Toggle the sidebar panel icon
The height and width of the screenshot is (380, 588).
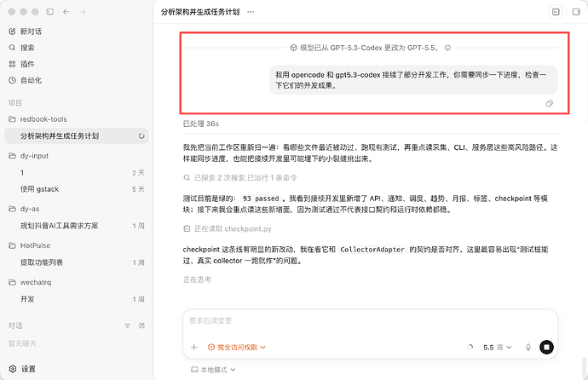tap(50, 12)
